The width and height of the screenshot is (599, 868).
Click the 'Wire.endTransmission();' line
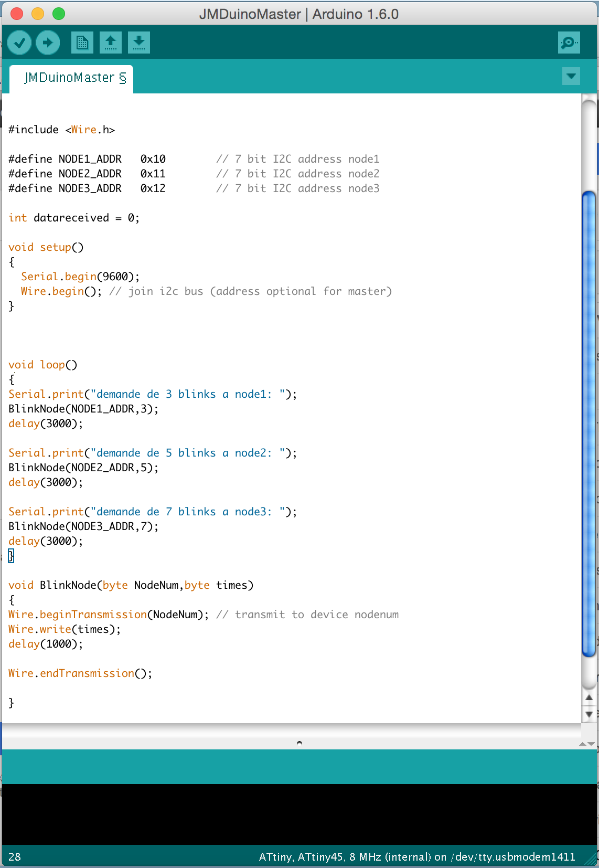[x=80, y=673]
